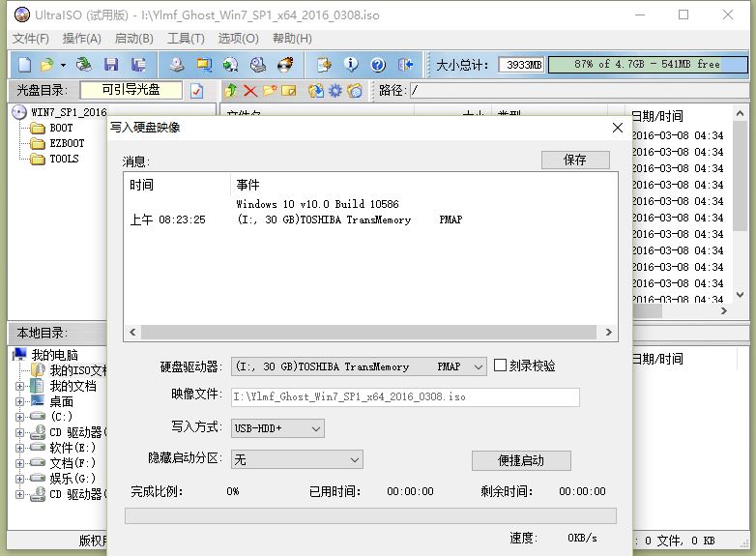Click the folder view options icon
This screenshot has height=556, width=756.
[355, 90]
